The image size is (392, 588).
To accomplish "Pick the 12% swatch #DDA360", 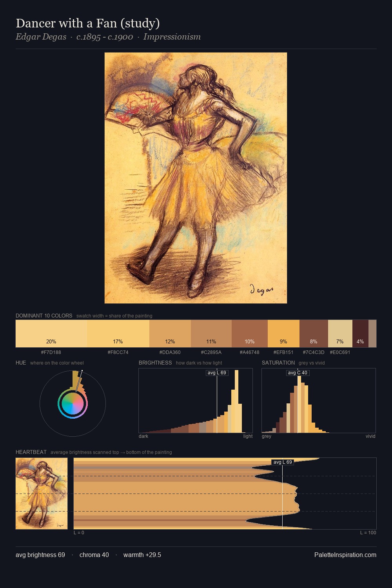I will tap(170, 334).
